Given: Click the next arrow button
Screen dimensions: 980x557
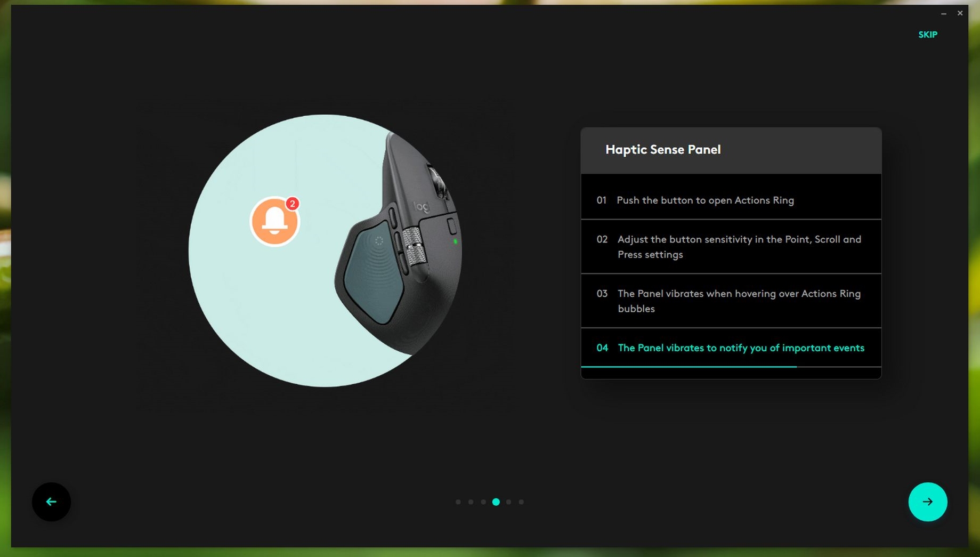Looking at the screenshot, I should [x=927, y=502].
